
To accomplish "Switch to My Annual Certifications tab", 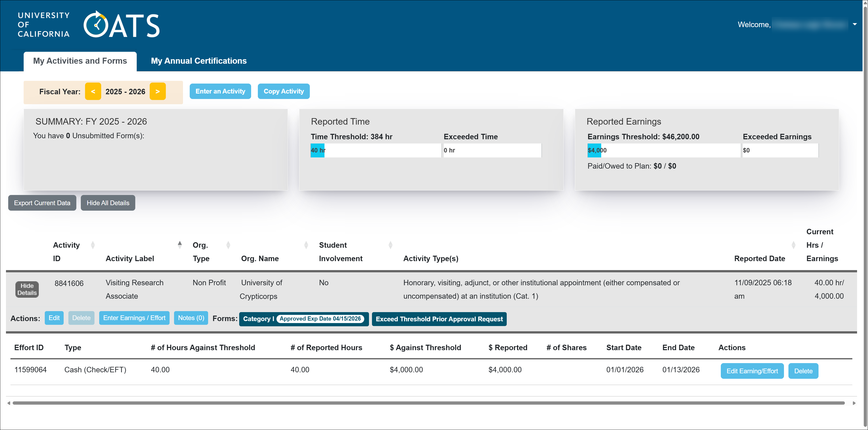I will tap(198, 61).
